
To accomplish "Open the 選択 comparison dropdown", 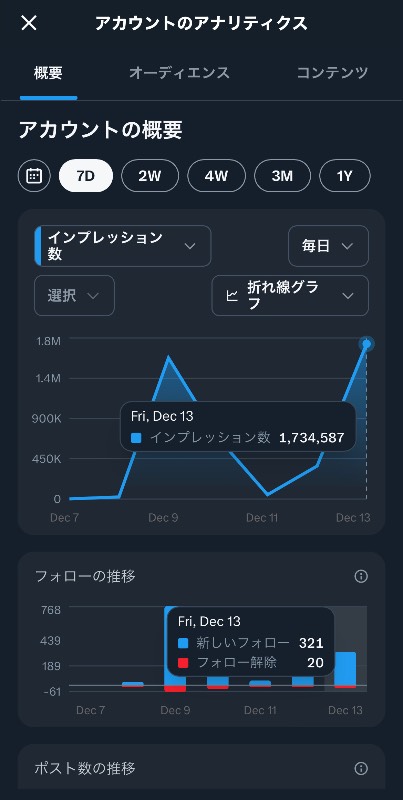I will 74,295.
